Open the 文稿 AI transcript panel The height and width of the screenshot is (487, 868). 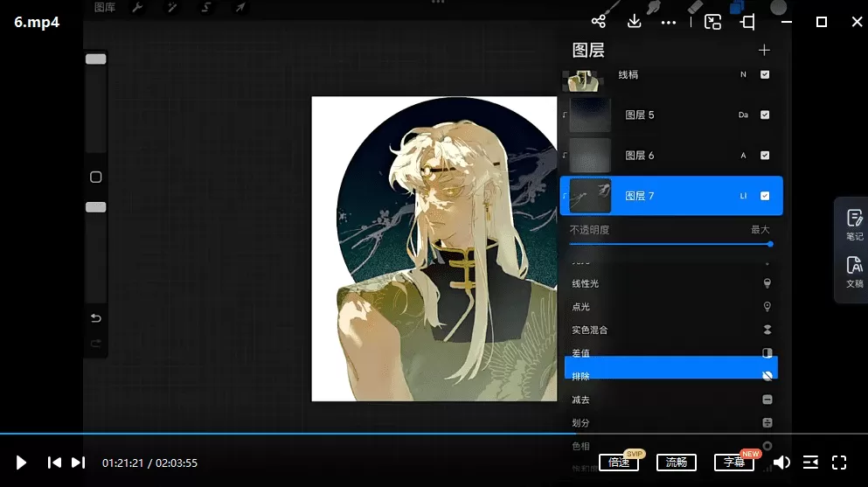[854, 272]
